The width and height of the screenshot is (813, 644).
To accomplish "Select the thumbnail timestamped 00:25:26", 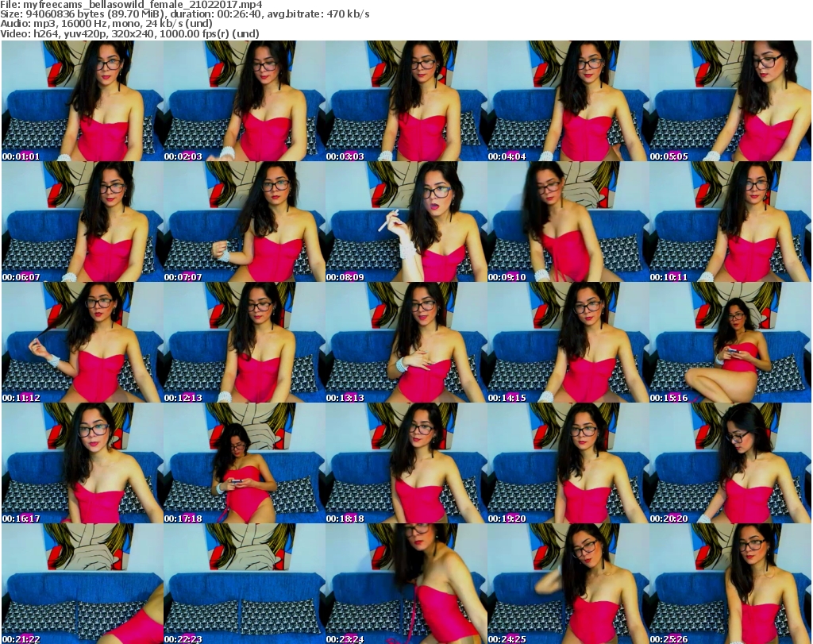I will click(x=730, y=584).
